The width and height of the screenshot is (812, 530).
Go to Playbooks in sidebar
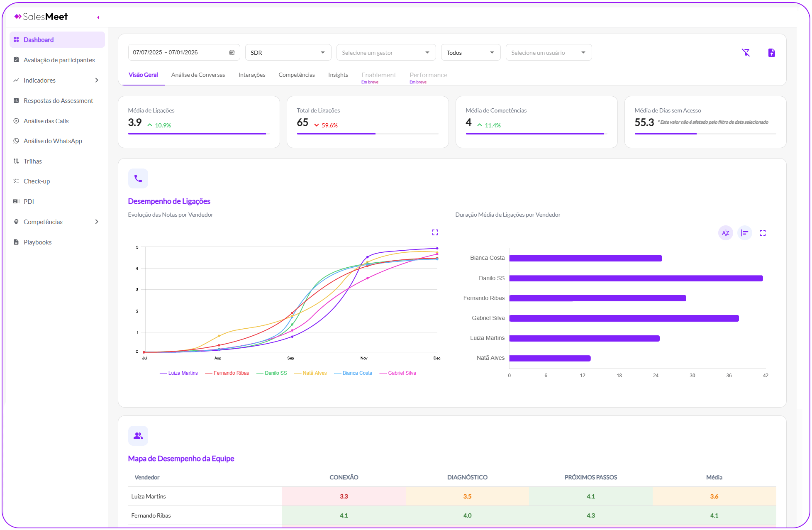click(37, 242)
